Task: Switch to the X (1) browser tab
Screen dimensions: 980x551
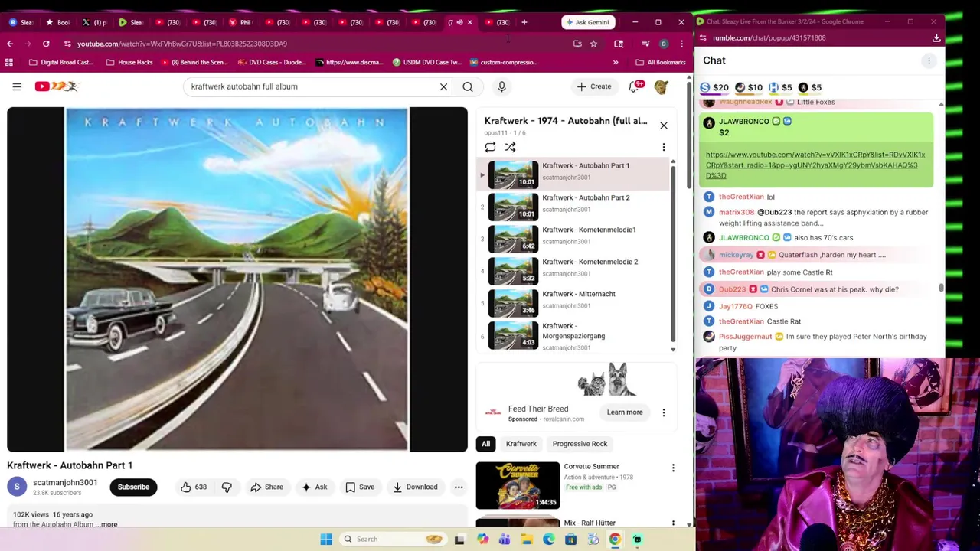Action: pos(95,22)
